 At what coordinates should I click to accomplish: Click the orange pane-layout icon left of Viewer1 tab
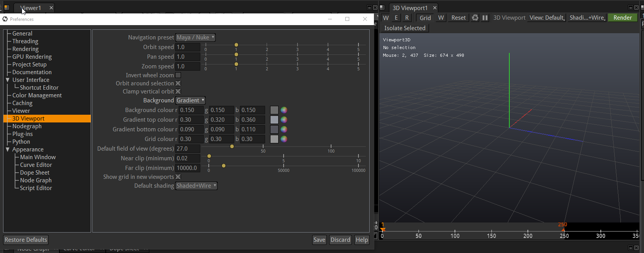[6, 7]
